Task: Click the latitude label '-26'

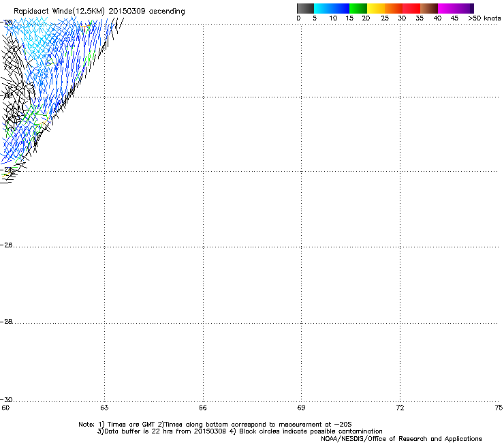Action: coord(6,245)
